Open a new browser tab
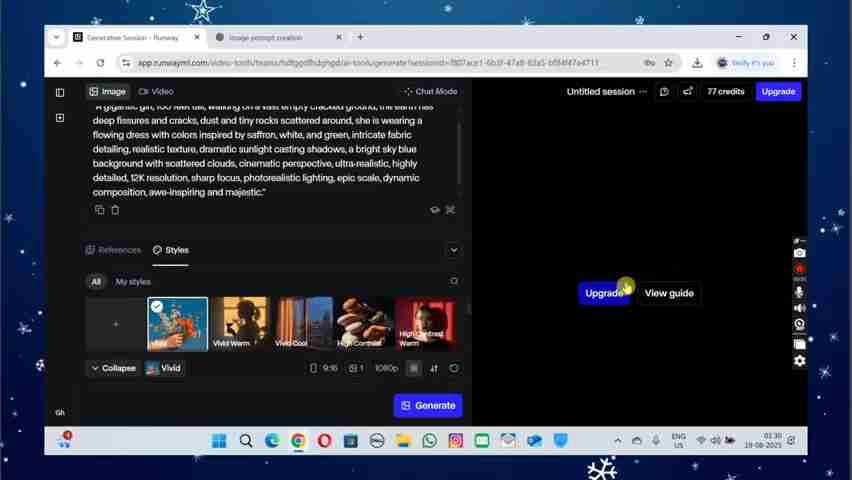The height and width of the screenshot is (480, 852). pyautogui.click(x=360, y=37)
